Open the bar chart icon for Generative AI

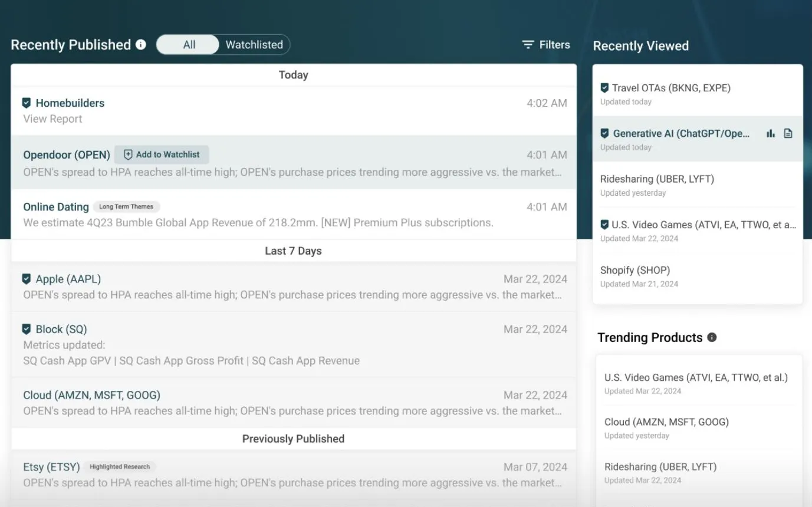(771, 133)
